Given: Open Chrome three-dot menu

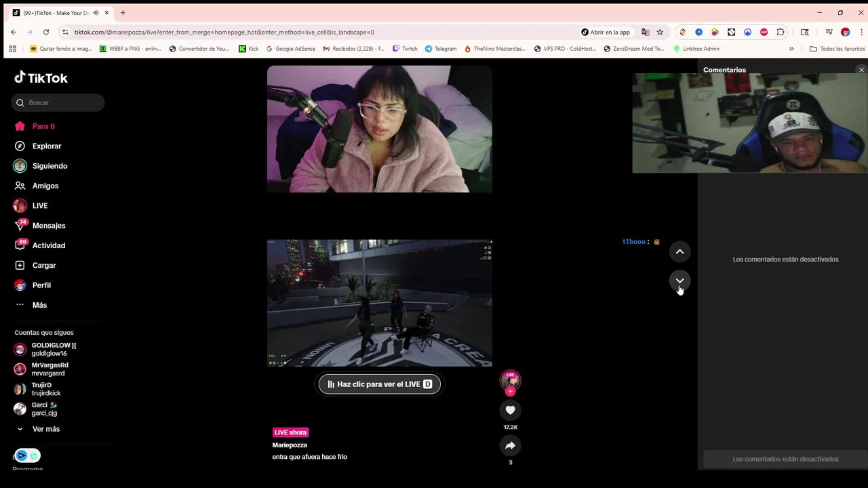Looking at the screenshot, I should click(x=861, y=32).
